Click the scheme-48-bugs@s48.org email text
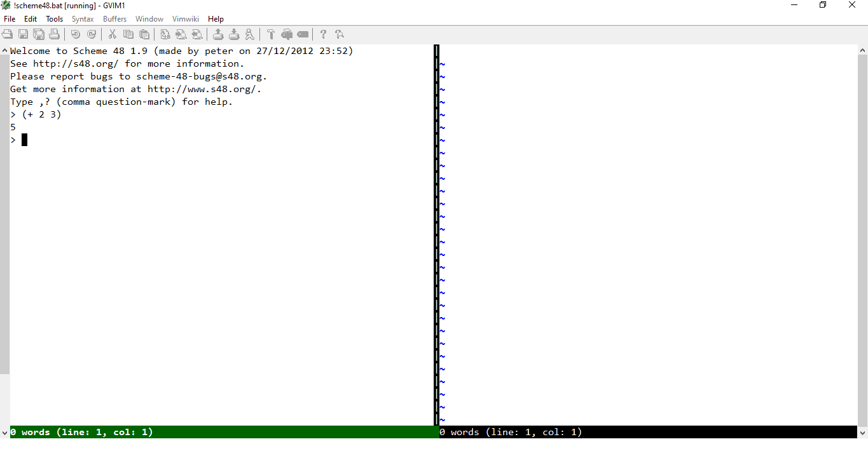The image size is (868, 458). [199, 76]
